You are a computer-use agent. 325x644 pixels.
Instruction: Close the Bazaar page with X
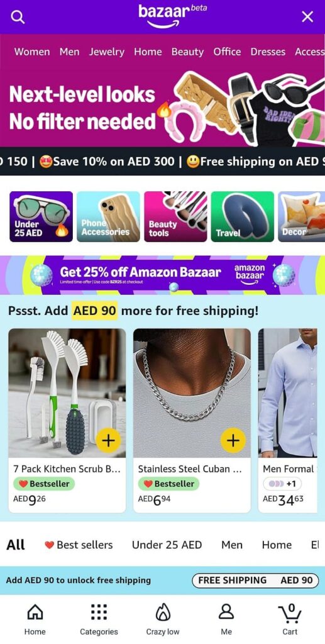click(x=307, y=17)
